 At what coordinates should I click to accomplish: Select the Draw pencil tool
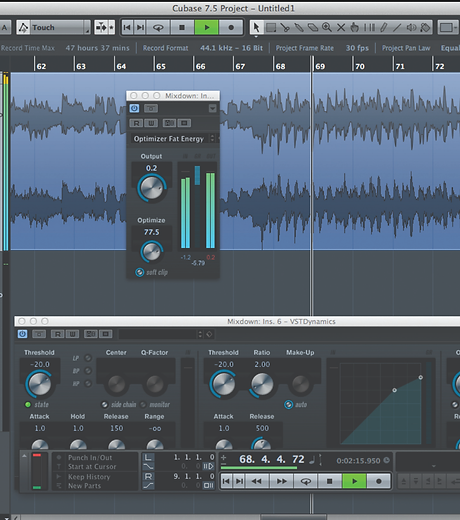pos(384,27)
